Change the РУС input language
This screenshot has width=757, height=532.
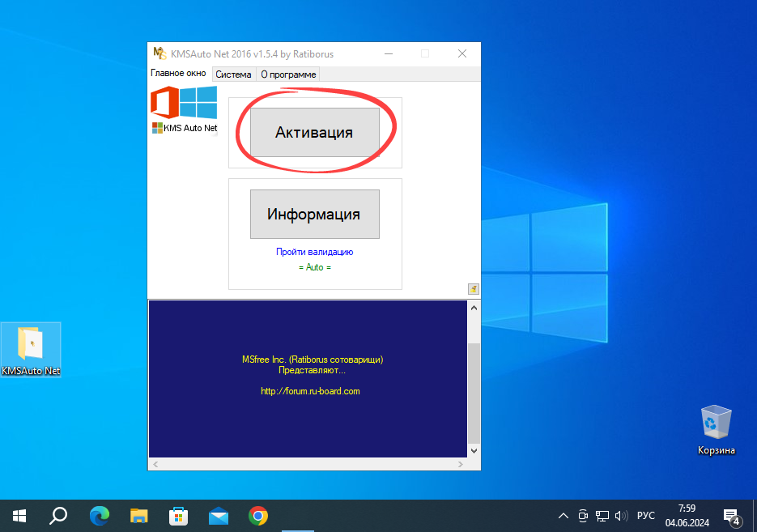tap(646, 516)
